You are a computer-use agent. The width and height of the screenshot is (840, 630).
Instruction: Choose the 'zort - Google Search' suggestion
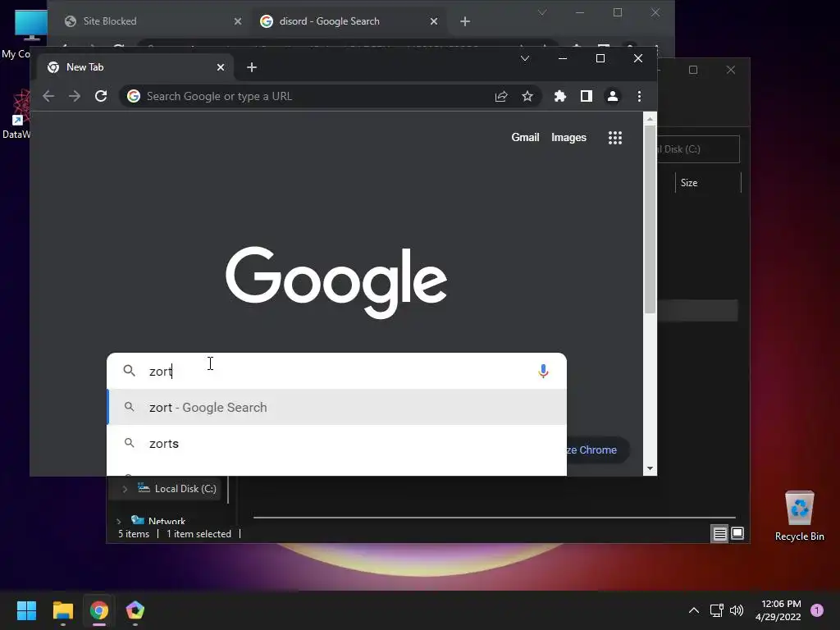coord(337,407)
